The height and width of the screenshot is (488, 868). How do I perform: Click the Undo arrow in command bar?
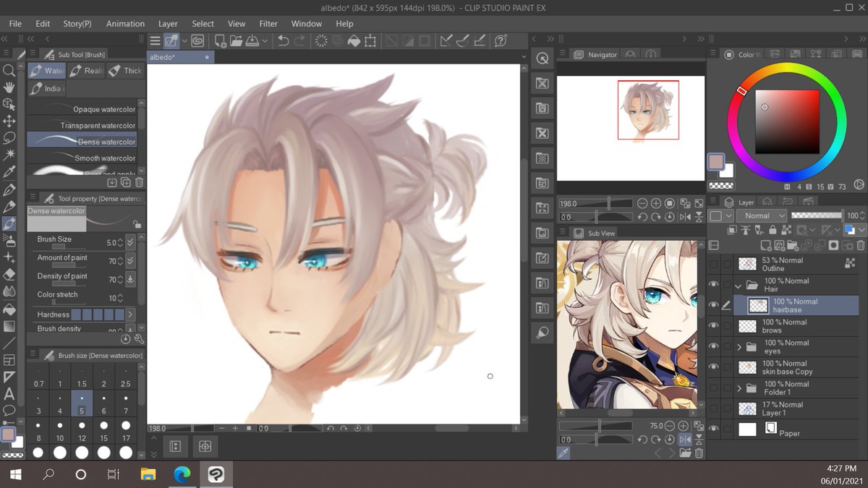(284, 41)
